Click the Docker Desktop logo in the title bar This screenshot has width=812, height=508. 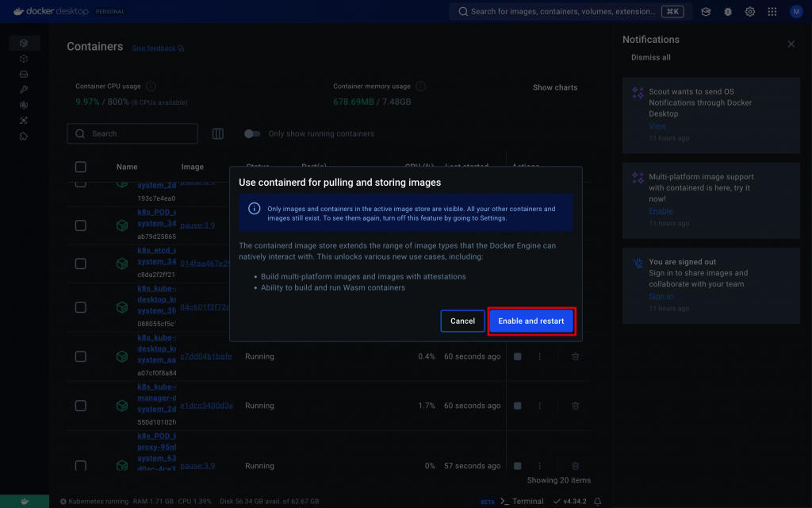[x=51, y=11]
